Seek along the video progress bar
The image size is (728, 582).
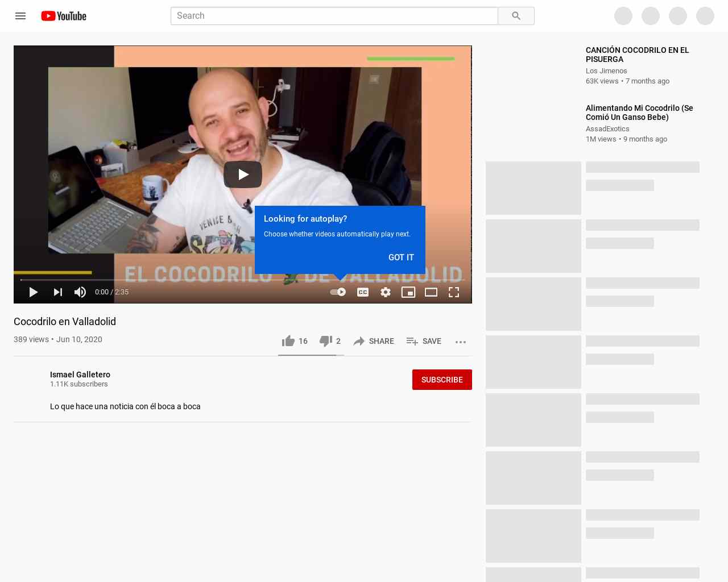243,280
